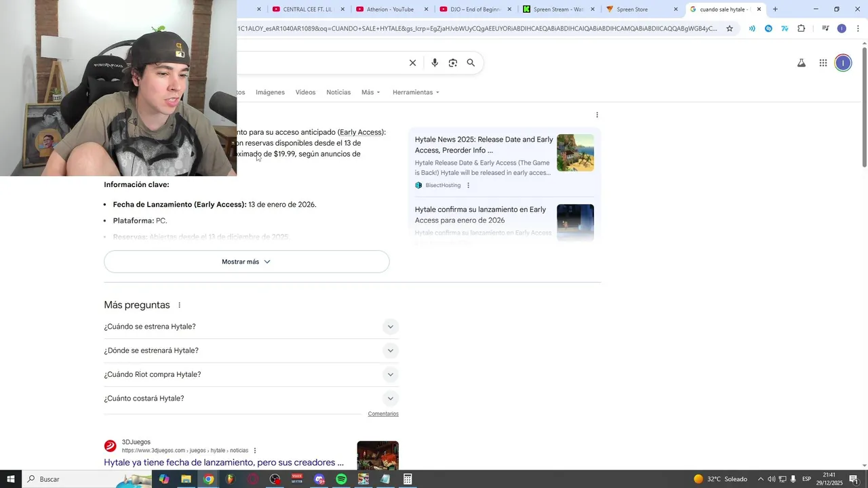Image resolution: width=868 pixels, height=488 pixels.
Task: Open the Chrome extensions puzzle icon
Action: coord(802,28)
